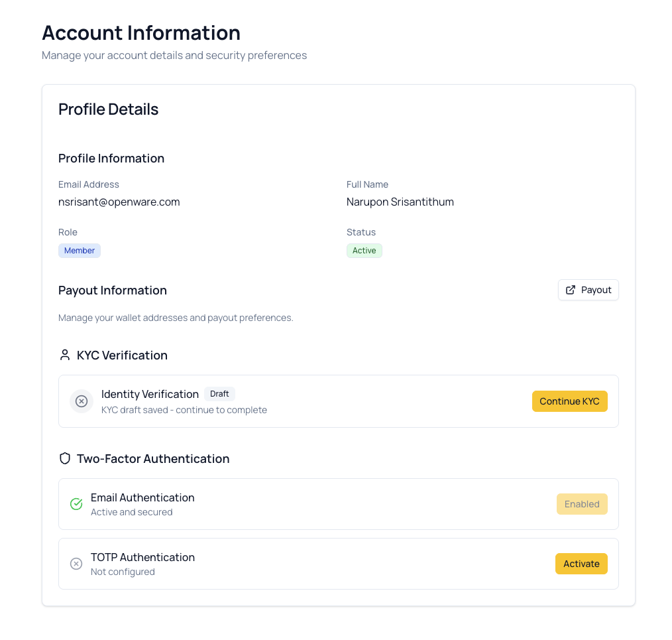Select the Payout Information section header
Image resolution: width=672 pixels, height=640 pixels.
click(x=113, y=290)
